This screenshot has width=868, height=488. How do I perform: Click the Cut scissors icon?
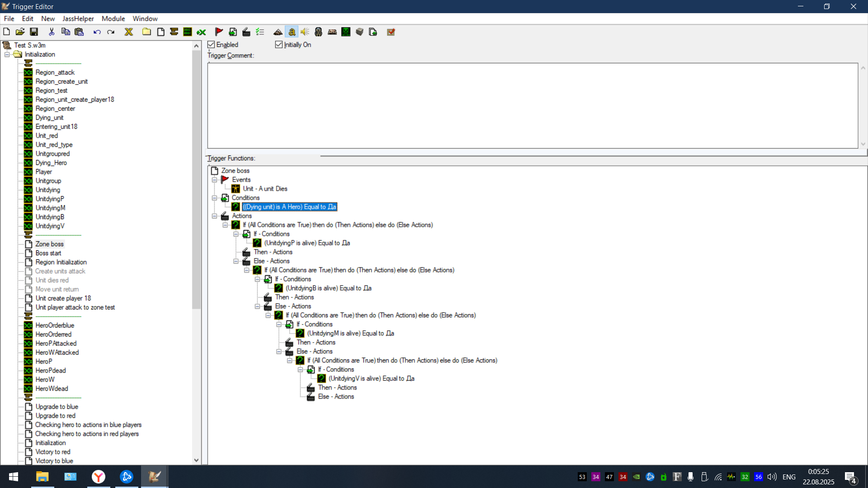point(52,32)
